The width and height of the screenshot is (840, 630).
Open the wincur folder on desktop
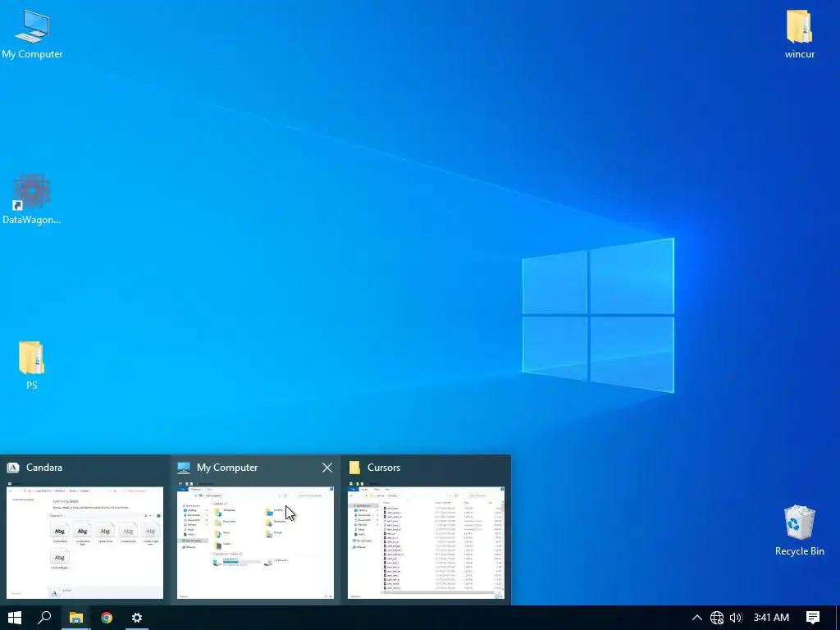coord(799,34)
